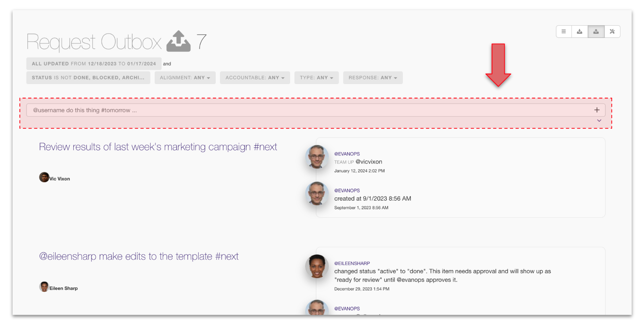Screen dimensions: 644x328
Task: Click @eileensharp's profile photo in activity feed
Action: coord(317,266)
